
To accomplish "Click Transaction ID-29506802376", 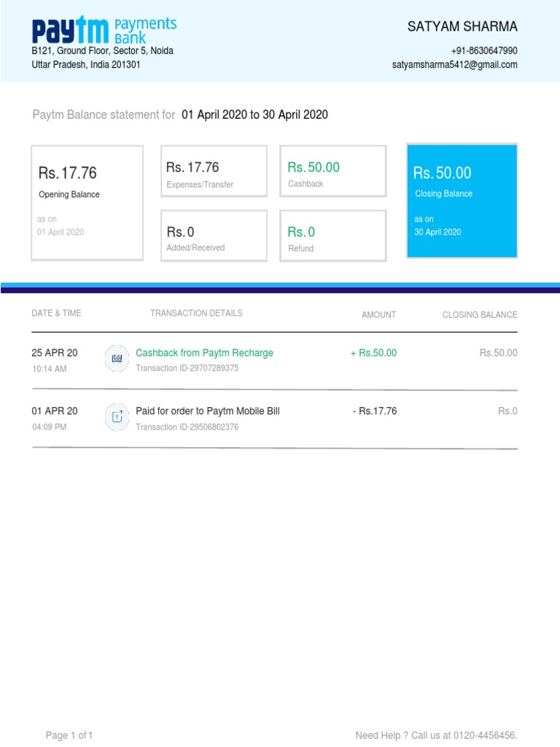I will (187, 427).
